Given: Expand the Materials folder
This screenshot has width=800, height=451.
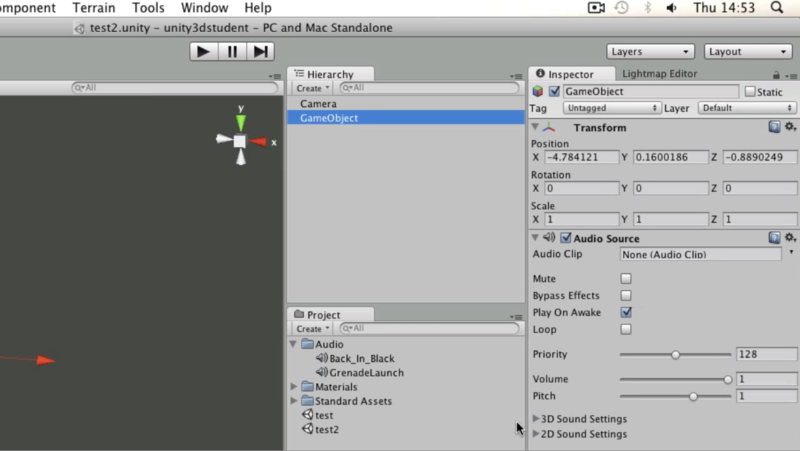Looking at the screenshot, I should [x=294, y=386].
